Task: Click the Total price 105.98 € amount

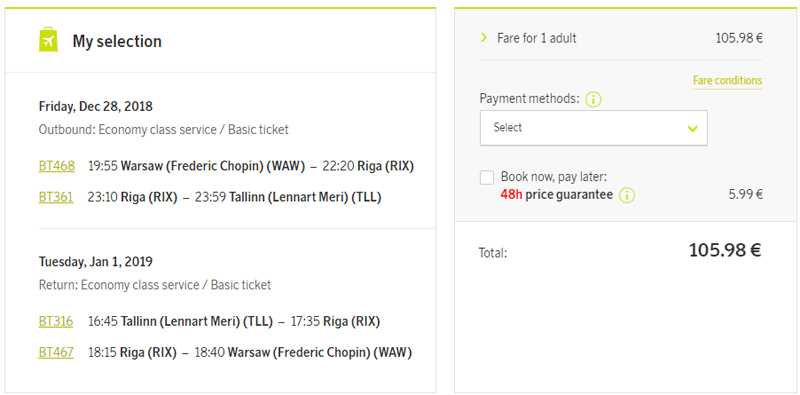Action: coord(725,250)
